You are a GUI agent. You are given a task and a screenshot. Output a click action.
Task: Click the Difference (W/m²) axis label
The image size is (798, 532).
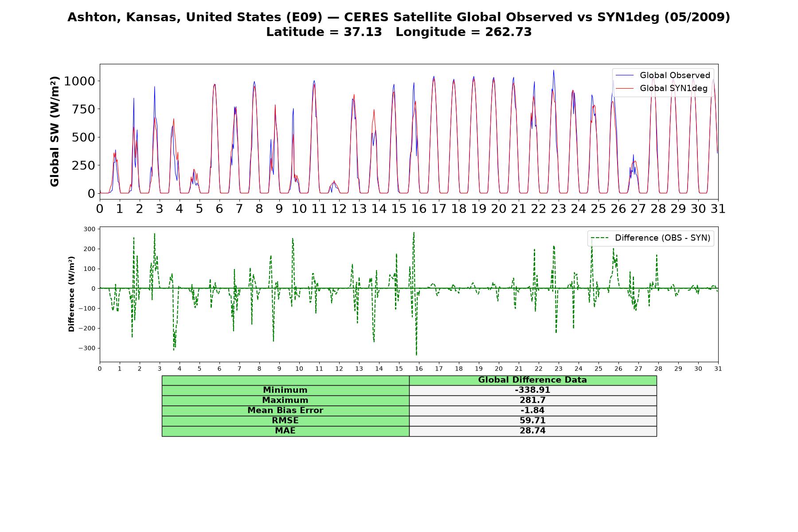(x=71, y=294)
